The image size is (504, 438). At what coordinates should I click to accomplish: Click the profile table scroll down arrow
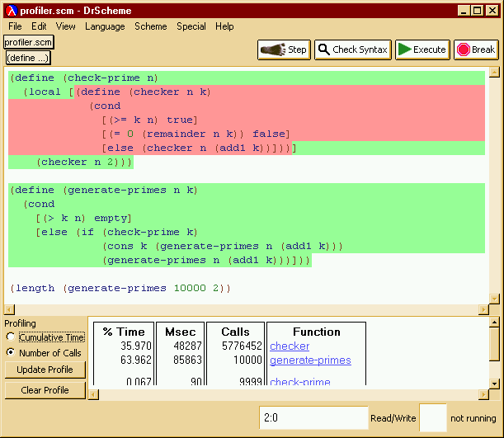click(x=494, y=384)
